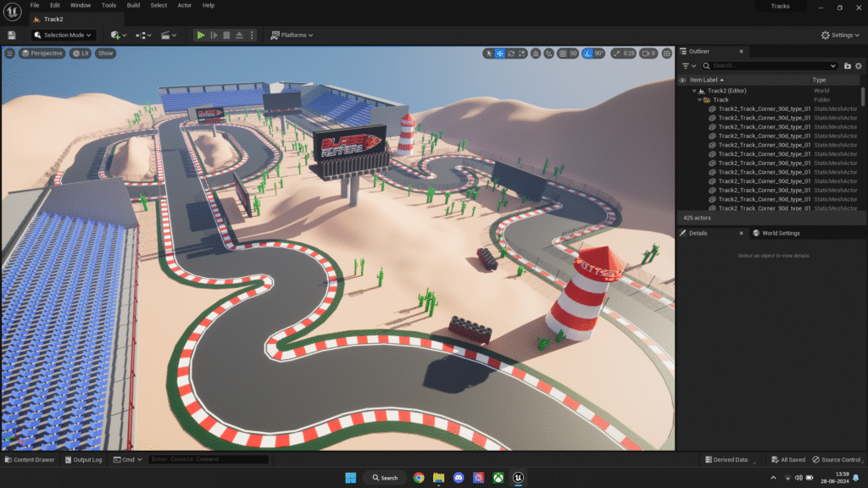The image size is (868, 488).
Task: Open the Settings dropdown at top right
Action: tap(840, 35)
